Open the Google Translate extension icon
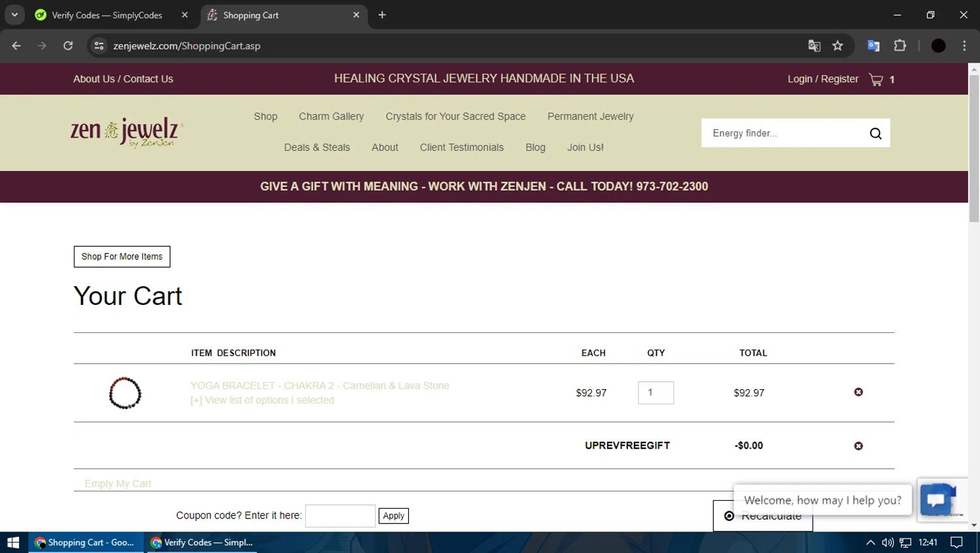The image size is (980, 553). click(x=874, y=46)
